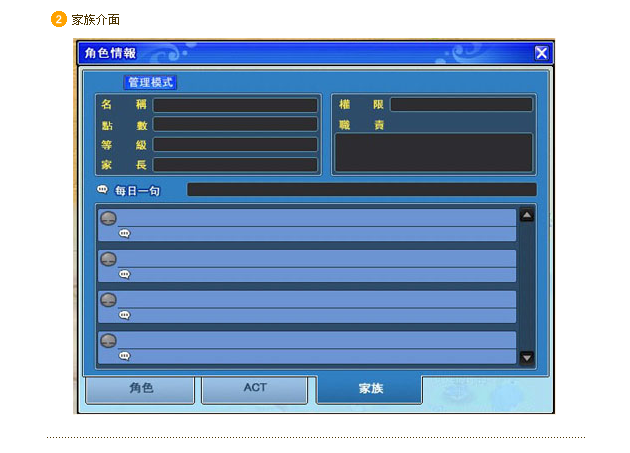Open the ACT tab
The image size is (630, 453).
[x=254, y=388]
